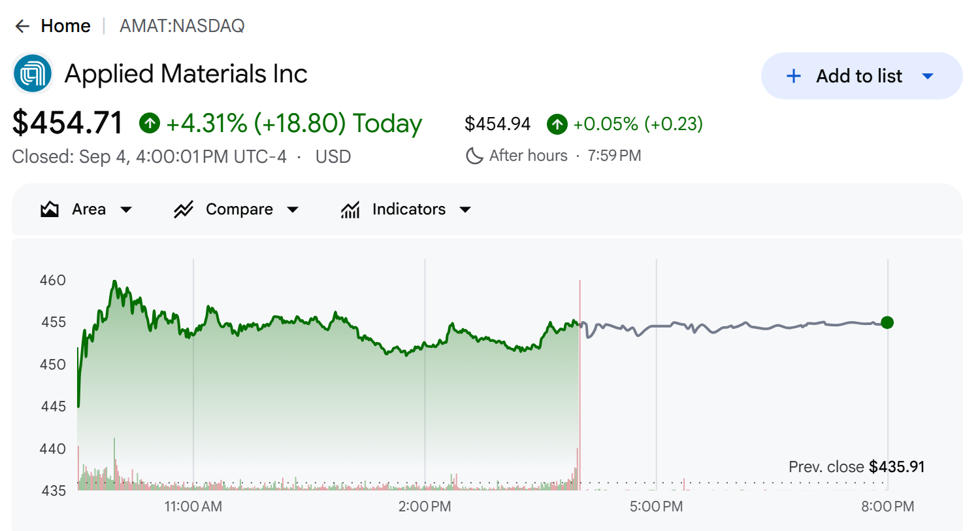Click the Indicators chart icon
980x531 pixels.
(x=350, y=209)
